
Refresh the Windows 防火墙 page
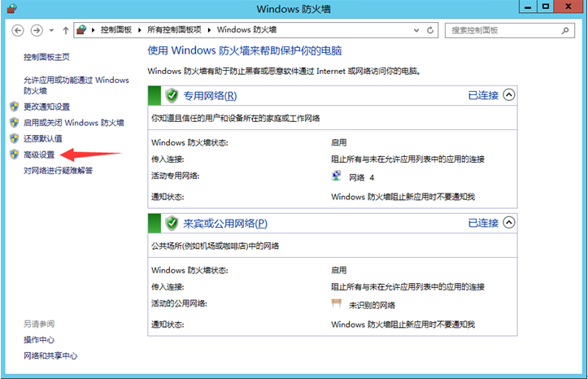click(431, 30)
